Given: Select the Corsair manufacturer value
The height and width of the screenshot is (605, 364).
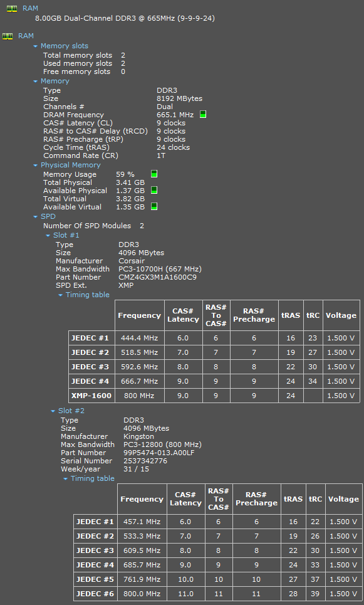Looking at the screenshot, I should tap(132, 261).
